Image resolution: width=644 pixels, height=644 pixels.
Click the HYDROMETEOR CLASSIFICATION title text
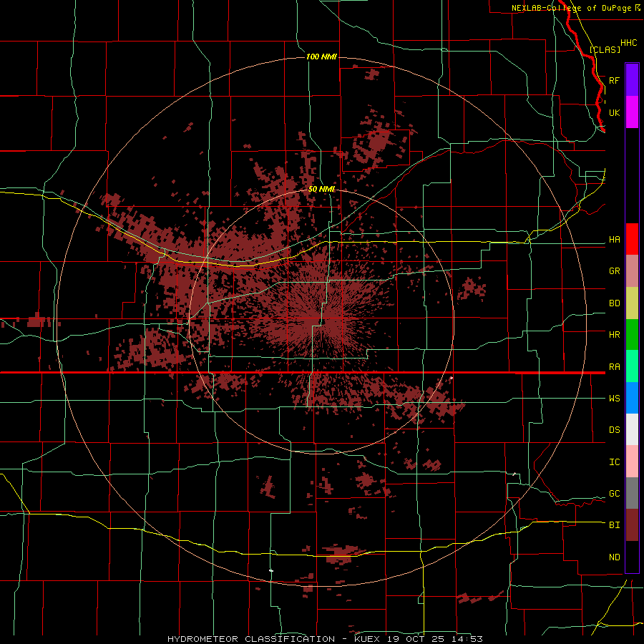pos(251,639)
